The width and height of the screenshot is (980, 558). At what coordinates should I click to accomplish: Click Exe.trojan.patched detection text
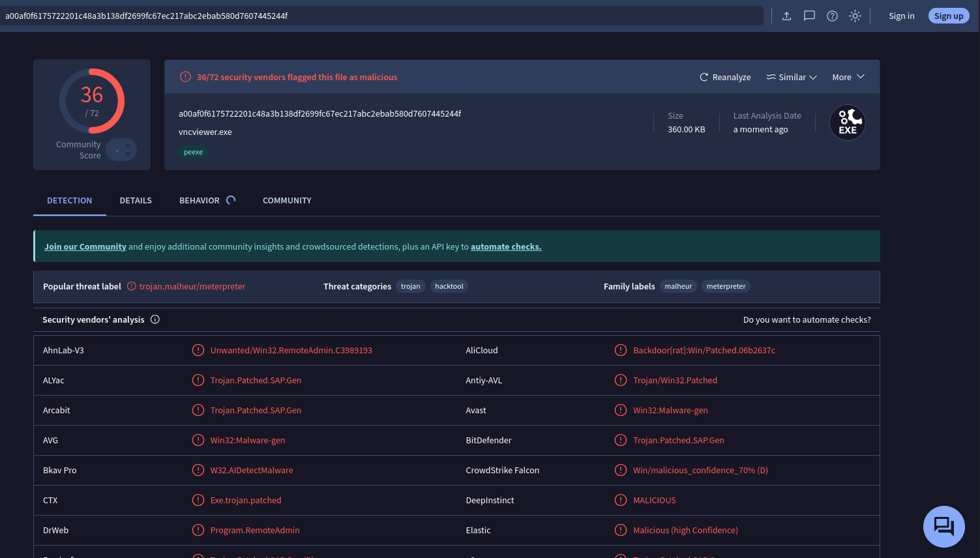(246, 500)
